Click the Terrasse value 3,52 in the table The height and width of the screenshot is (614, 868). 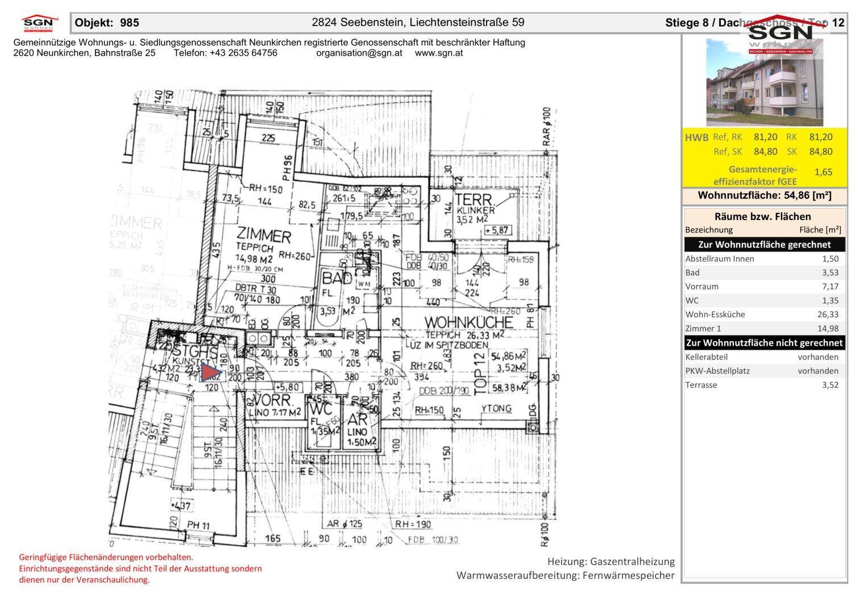830,385
